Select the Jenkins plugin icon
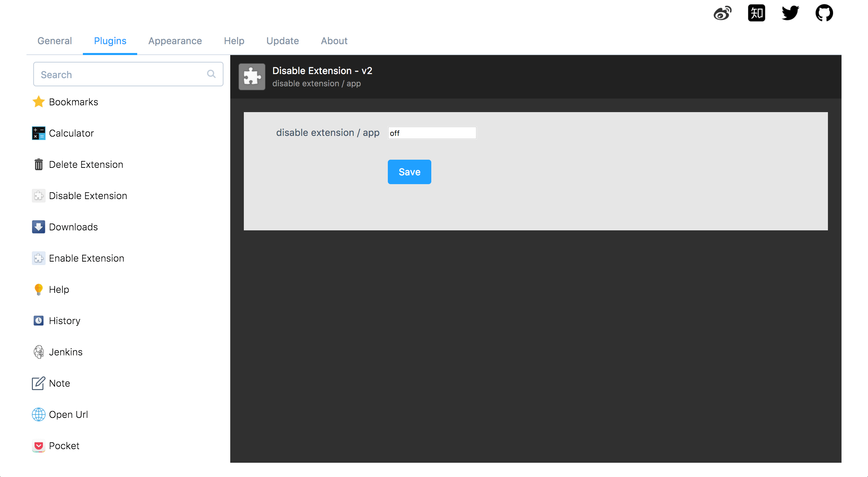 (x=39, y=352)
